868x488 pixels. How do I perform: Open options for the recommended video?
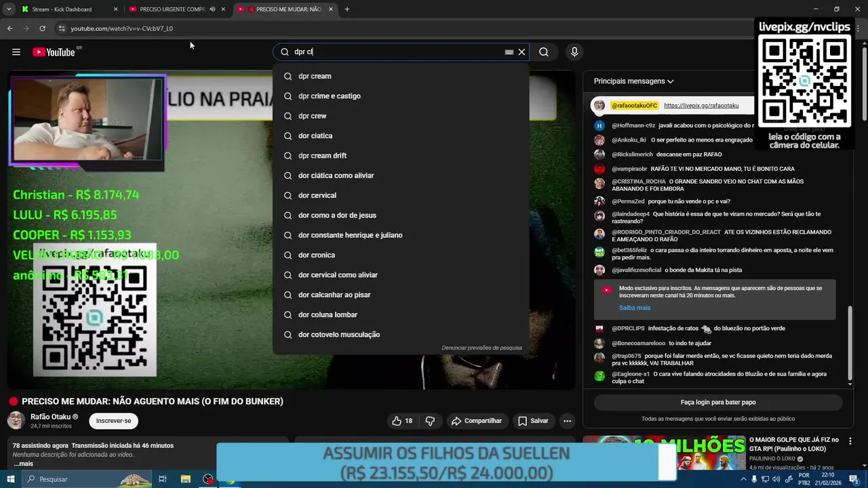(850, 441)
